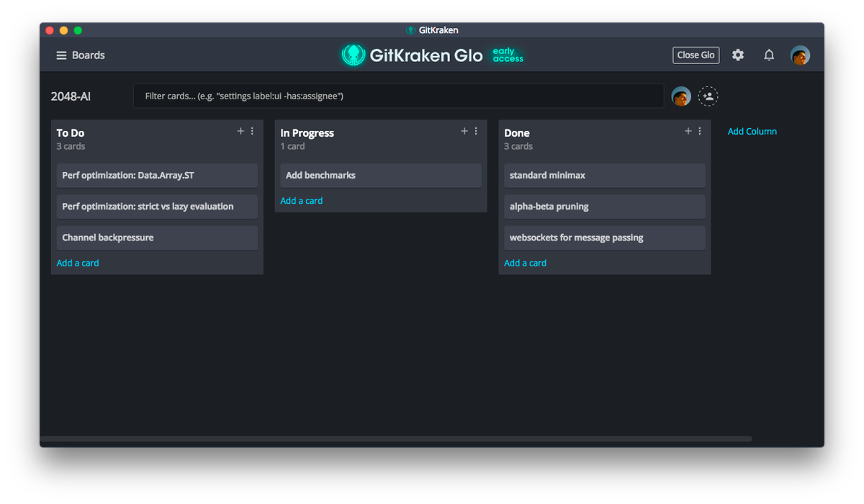Click Add a card under Channel backpressure
Image resolution: width=864 pixels, height=504 pixels.
tap(77, 262)
